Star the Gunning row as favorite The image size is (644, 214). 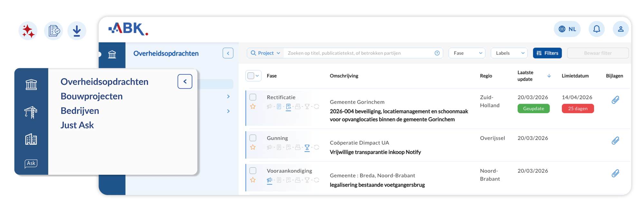pos(253,147)
